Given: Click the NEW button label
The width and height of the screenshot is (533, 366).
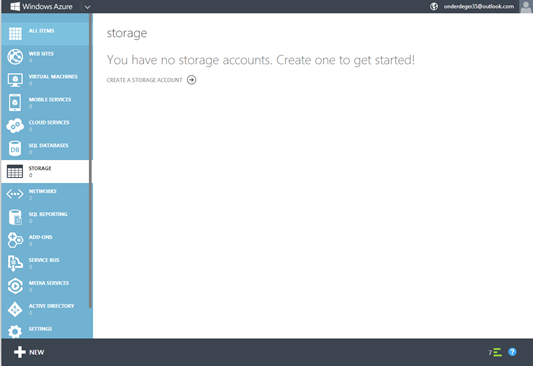Looking at the screenshot, I should point(37,352).
